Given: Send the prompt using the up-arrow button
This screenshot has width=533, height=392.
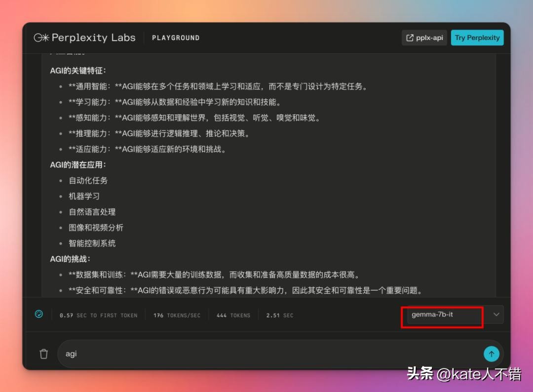Looking at the screenshot, I should [491, 353].
